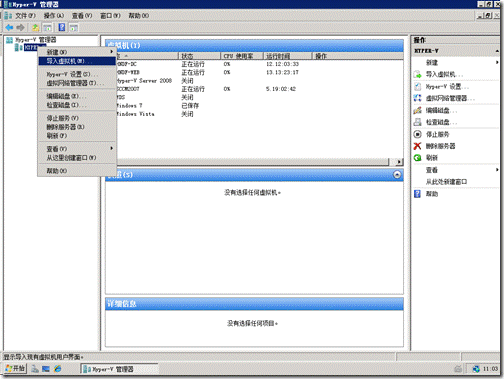The width and height of the screenshot is (504, 379).
Task: Open the 窗口(W) menu
Action: pyautogui.click(x=110, y=16)
